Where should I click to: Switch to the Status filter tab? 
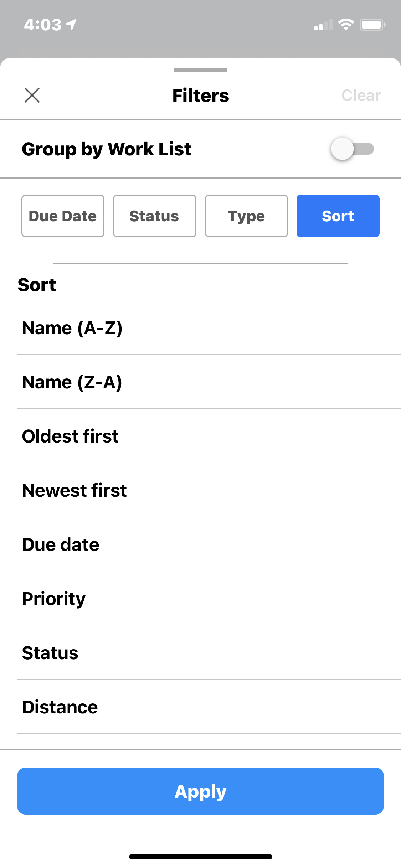click(x=154, y=216)
